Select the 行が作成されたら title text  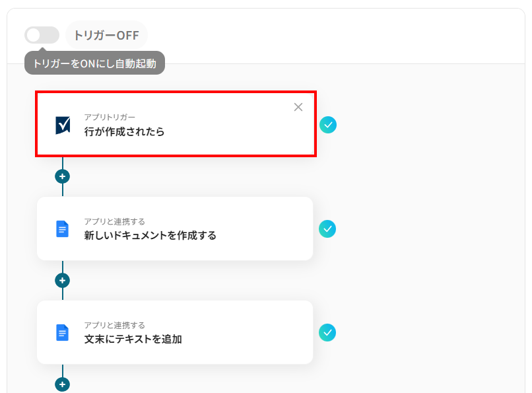124,131
